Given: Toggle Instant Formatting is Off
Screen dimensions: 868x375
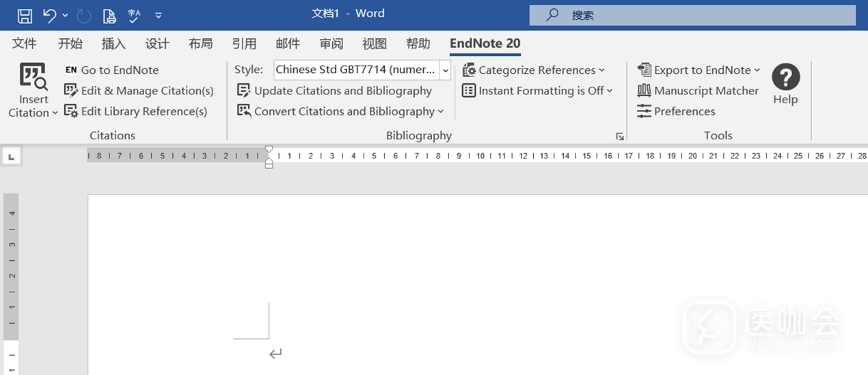Looking at the screenshot, I should click(537, 91).
